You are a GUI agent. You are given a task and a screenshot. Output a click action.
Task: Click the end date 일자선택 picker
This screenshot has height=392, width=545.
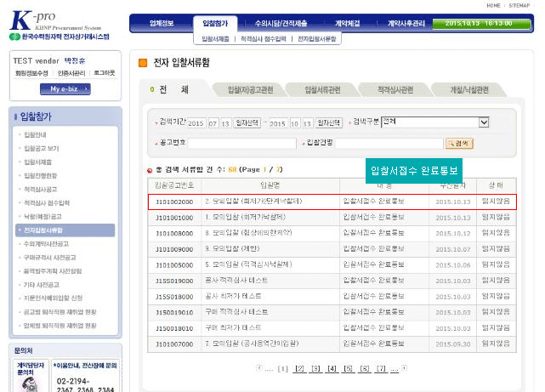[329, 123]
